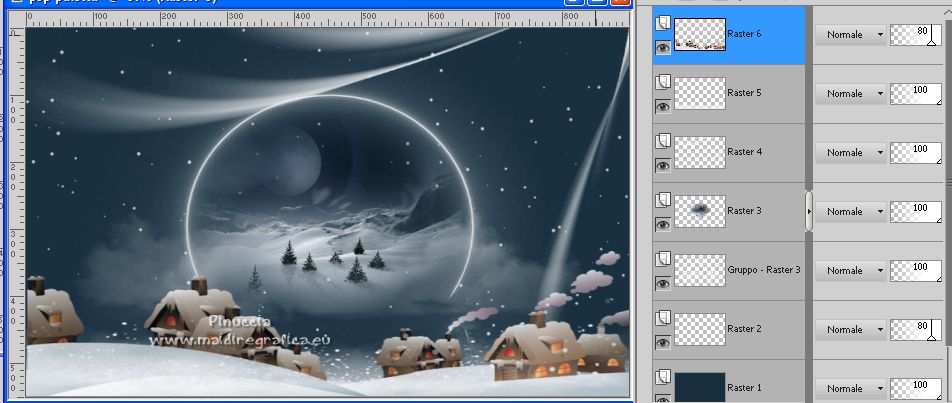Hide the Raster 4 layer eye icon
952x403 pixels.
coord(662,166)
